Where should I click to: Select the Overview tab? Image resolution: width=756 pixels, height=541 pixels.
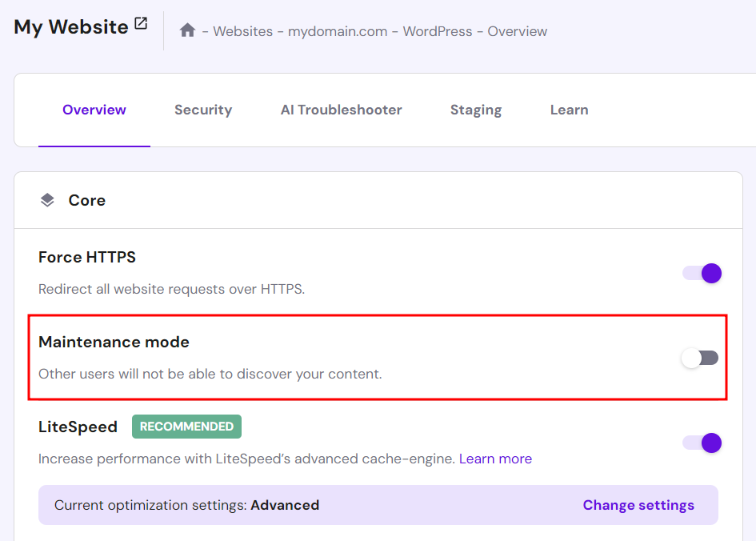coord(94,110)
